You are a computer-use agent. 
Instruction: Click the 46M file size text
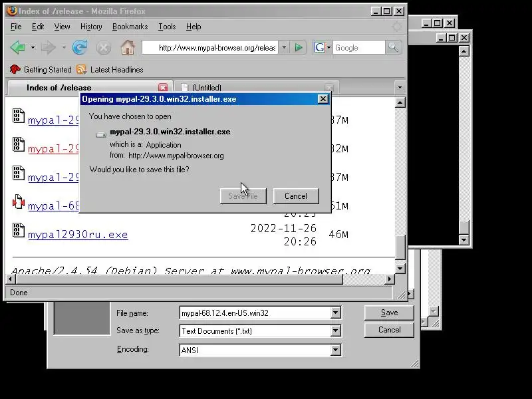pyautogui.click(x=338, y=235)
